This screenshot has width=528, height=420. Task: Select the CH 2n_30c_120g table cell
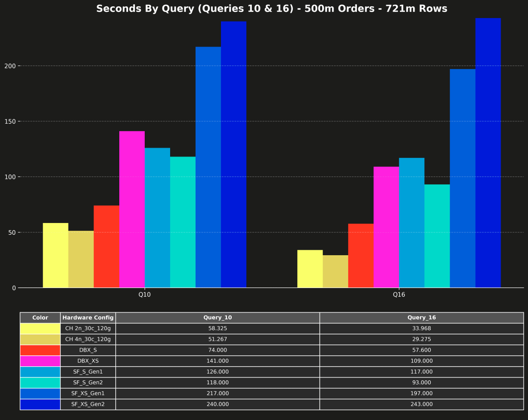coord(88,329)
